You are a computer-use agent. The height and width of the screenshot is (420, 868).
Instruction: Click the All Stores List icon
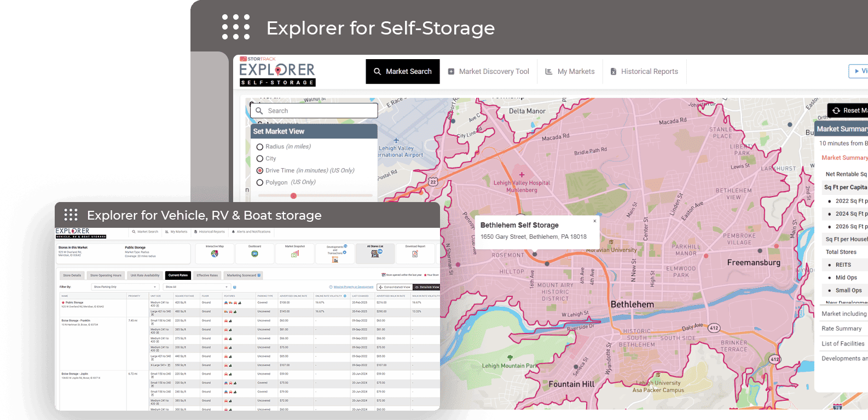tap(375, 254)
